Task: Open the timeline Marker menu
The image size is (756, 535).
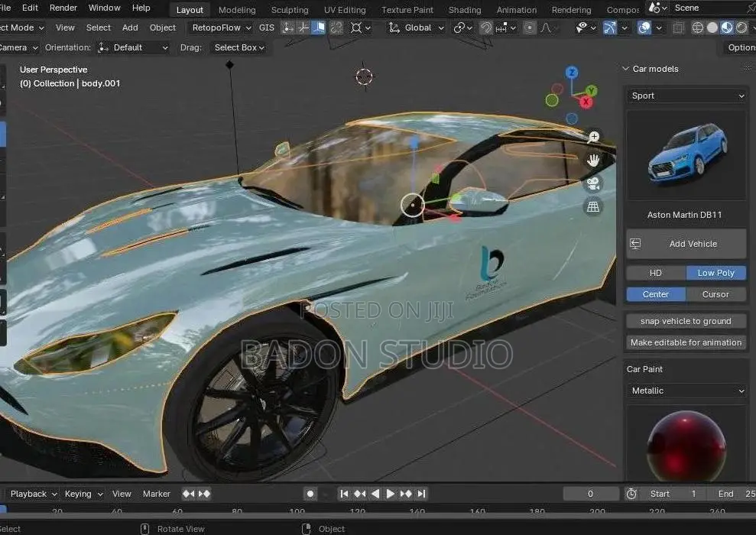Action: [156, 494]
